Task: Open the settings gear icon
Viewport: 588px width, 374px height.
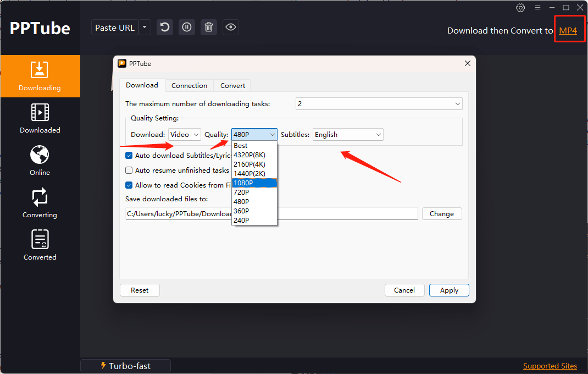Action: [520, 8]
